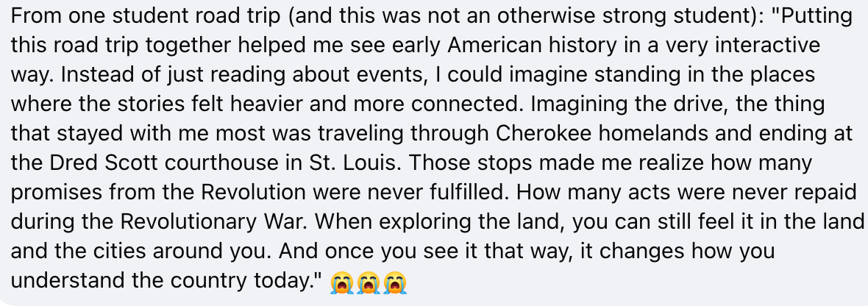Click the phrase "Cherokee homelands"
Screen dimensions: 868x306
(597, 134)
